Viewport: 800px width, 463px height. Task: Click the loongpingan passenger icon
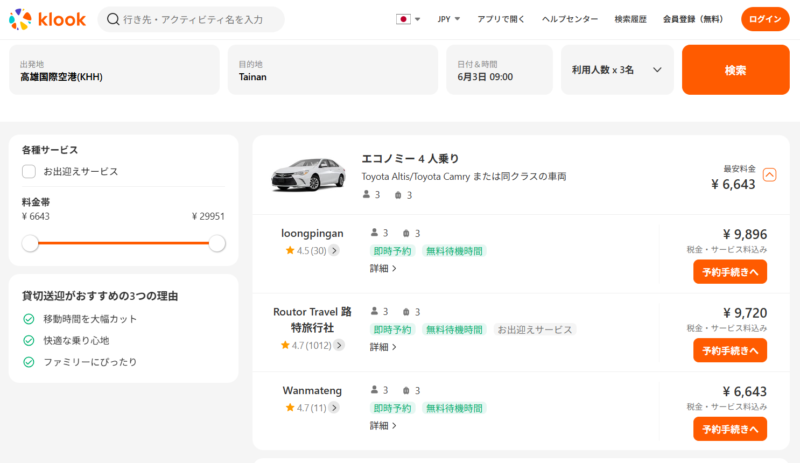point(374,233)
